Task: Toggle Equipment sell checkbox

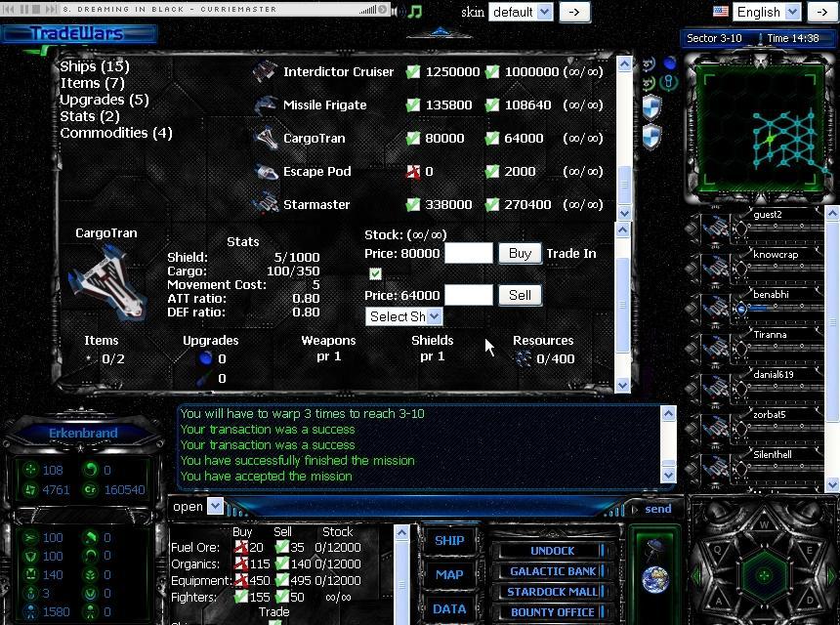Action: [x=281, y=581]
